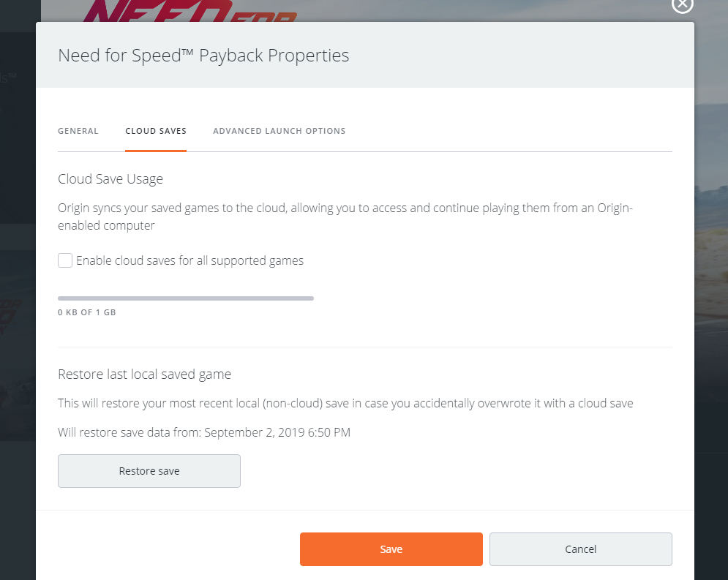Save the property changes

[391, 549]
